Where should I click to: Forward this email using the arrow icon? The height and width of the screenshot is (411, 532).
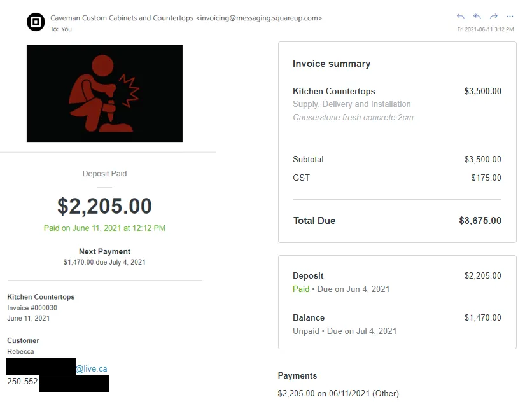click(494, 16)
